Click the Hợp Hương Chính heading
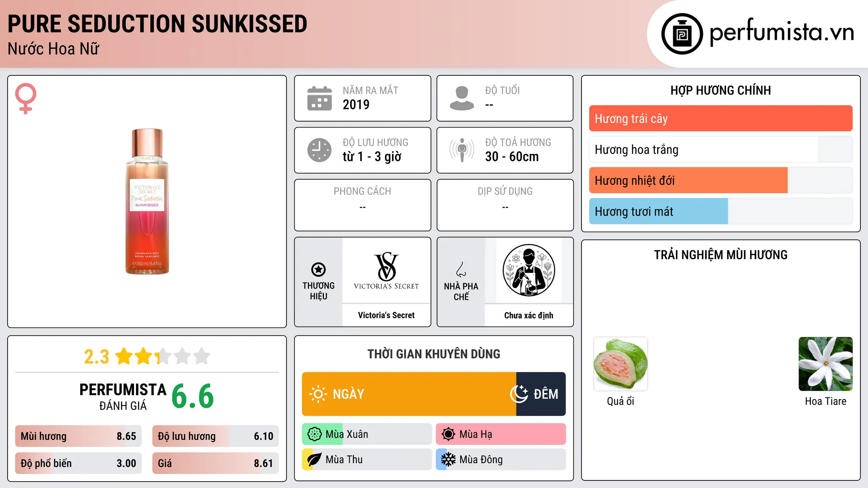The height and width of the screenshot is (488, 868). [x=721, y=91]
